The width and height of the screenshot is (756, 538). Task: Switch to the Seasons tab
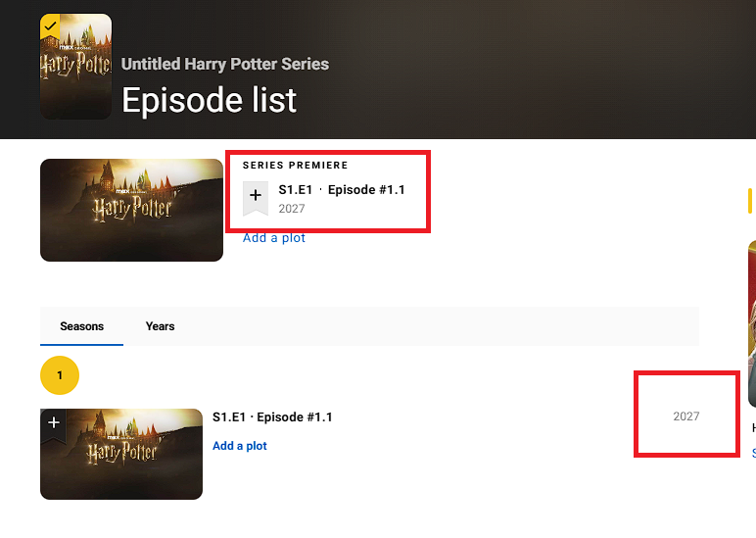(82, 326)
